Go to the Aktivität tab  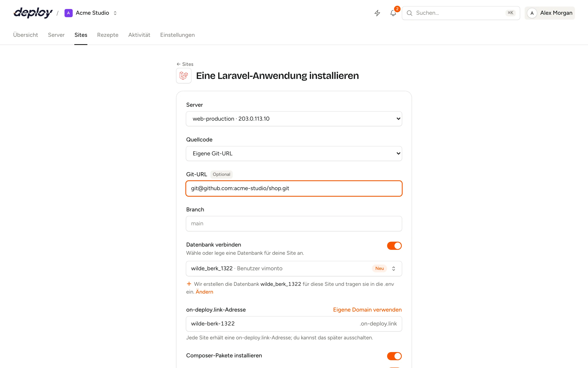139,35
